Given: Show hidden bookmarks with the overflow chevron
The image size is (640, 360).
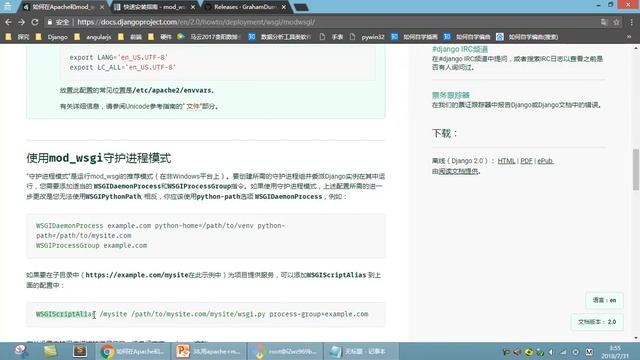Looking at the screenshot, I should (x=629, y=37).
